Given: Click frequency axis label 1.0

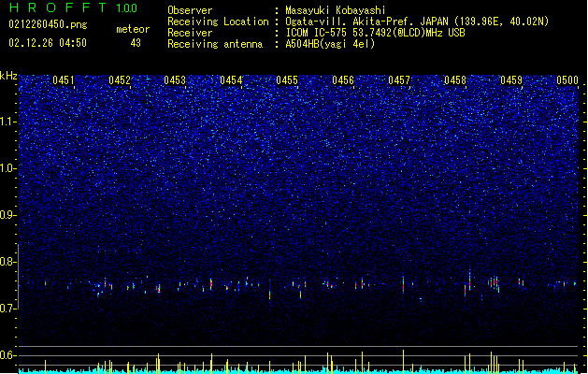Looking at the screenshot, I should pos(8,168).
